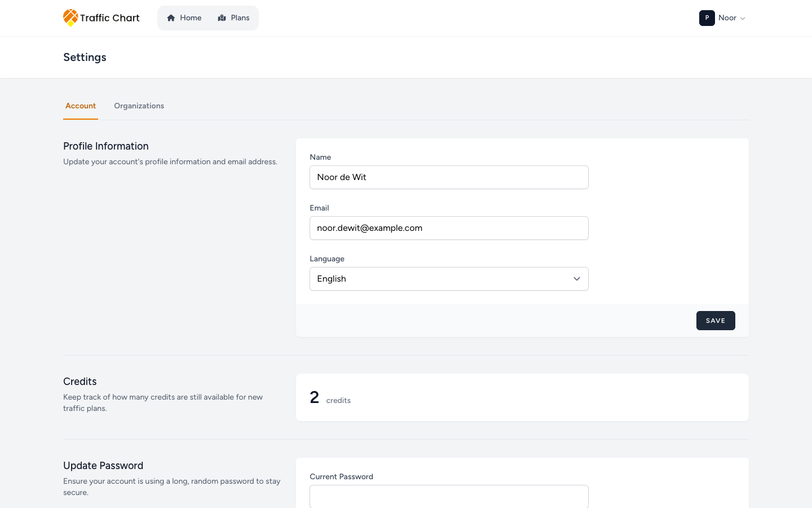Viewport: 812px width, 508px height.
Task: Click the Traffic Chart brand name
Action: (x=109, y=18)
